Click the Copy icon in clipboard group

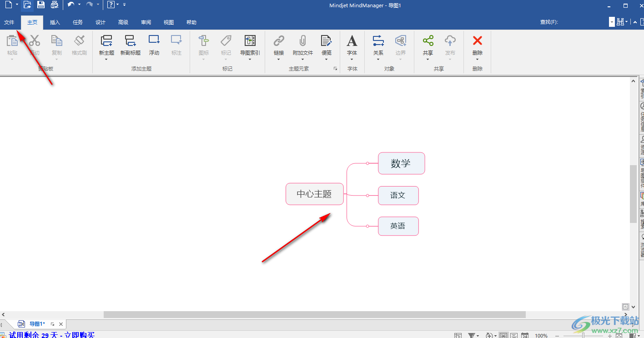pos(57,41)
